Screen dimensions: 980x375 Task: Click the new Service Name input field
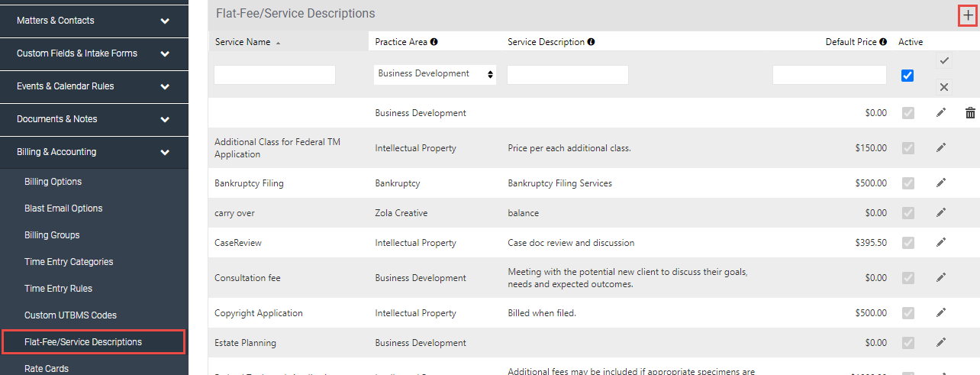(275, 75)
